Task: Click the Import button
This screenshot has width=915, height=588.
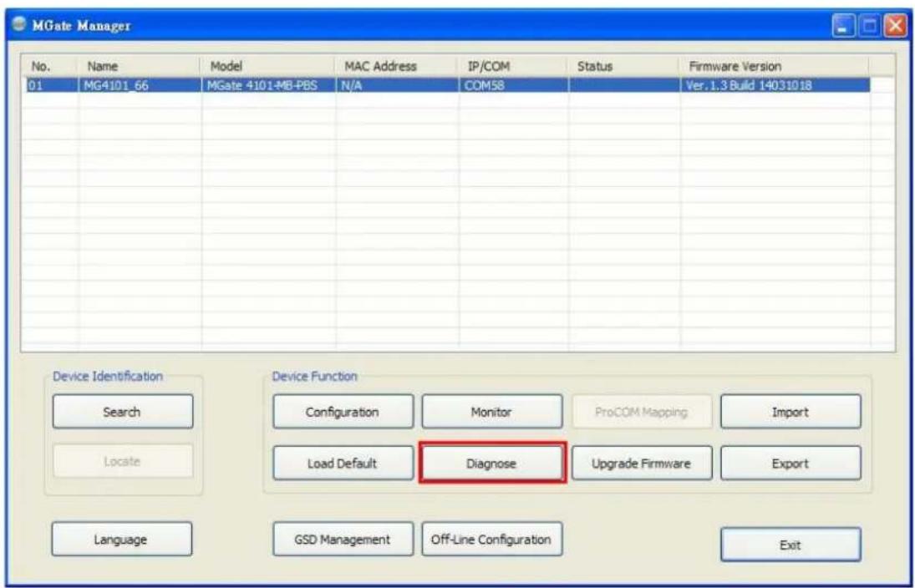Action: point(790,412)
